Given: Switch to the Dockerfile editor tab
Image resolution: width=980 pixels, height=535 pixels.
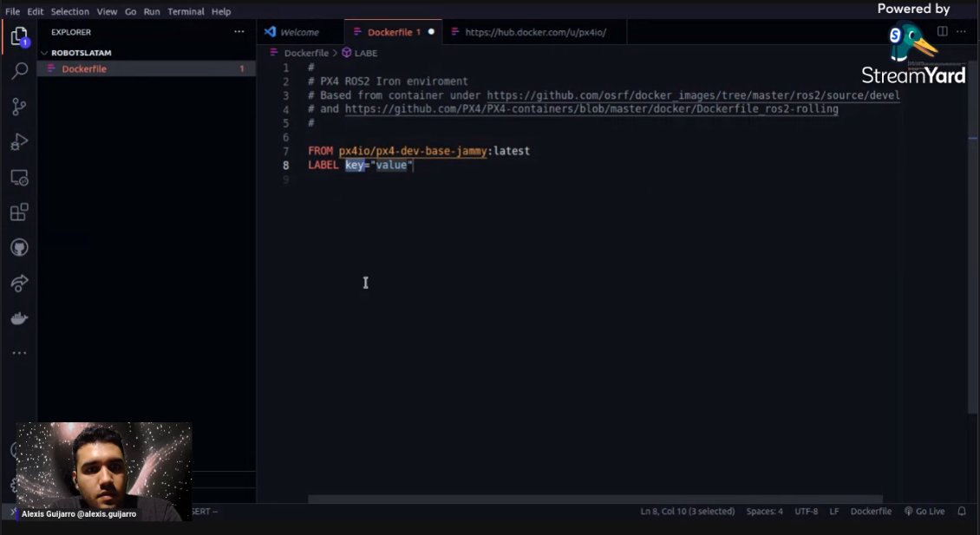Looking at the screenshot, I should [393, 32].
